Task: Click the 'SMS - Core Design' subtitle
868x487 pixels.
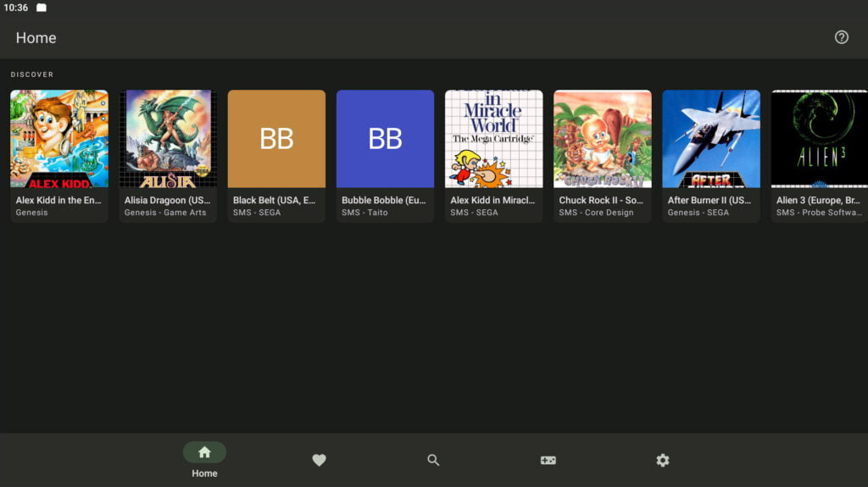Action: click(x=596, y=213)
